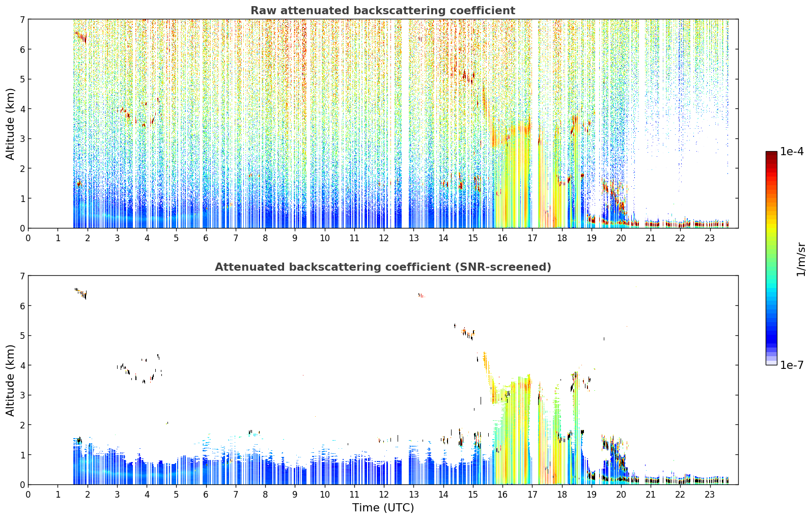
Task: Click hour 6 tick label on the bottom plot
Action: (206, 494)
